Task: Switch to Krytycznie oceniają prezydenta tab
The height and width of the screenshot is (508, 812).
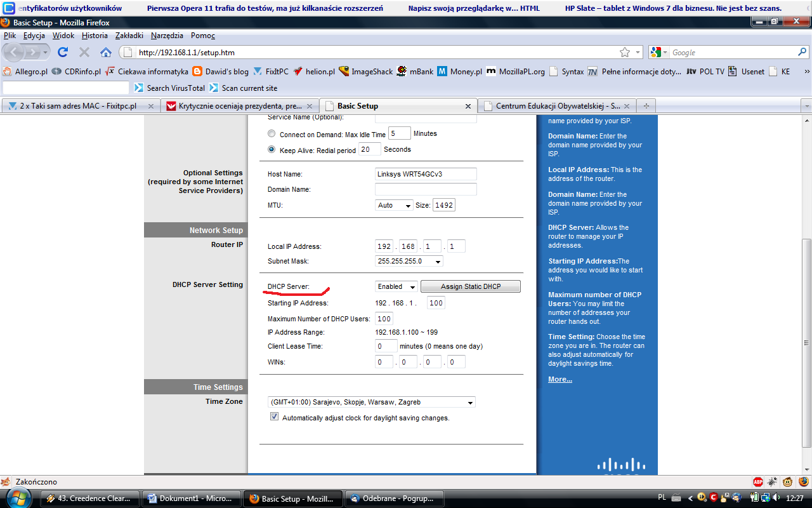Action: click(x=239, y=106)
